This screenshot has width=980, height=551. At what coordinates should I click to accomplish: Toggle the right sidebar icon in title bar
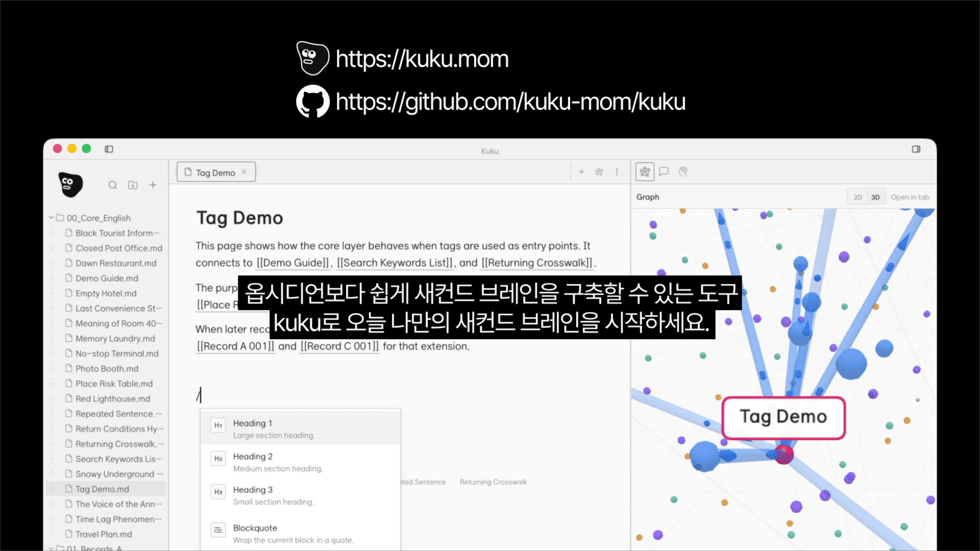pyautogui.click(x=916, y=149)
